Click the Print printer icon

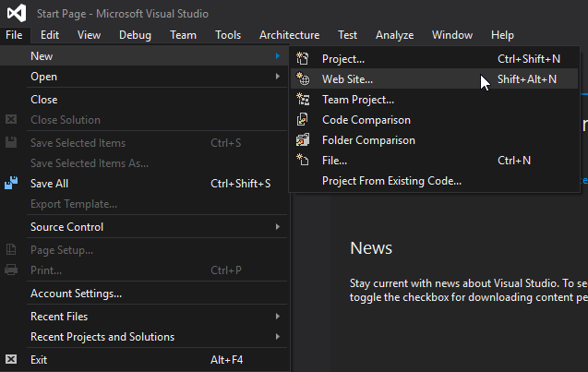(11, 270)
